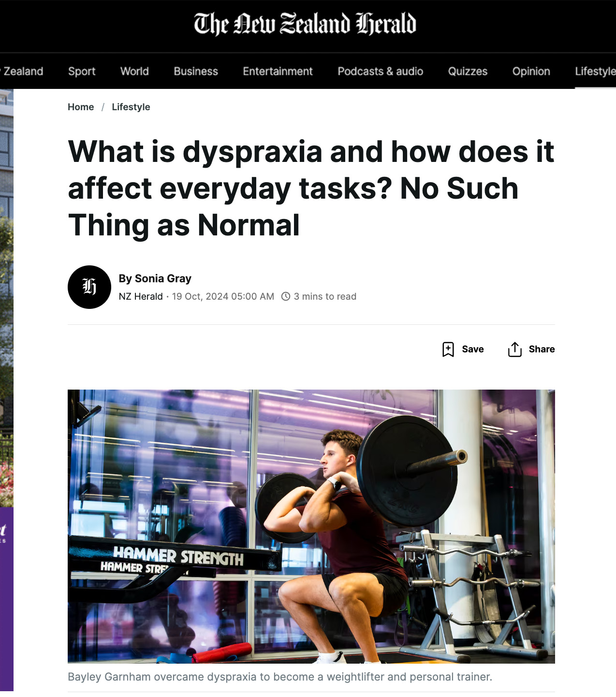Click the clock icon beside read time
The image size is (616, 697).
coord(286,296)
